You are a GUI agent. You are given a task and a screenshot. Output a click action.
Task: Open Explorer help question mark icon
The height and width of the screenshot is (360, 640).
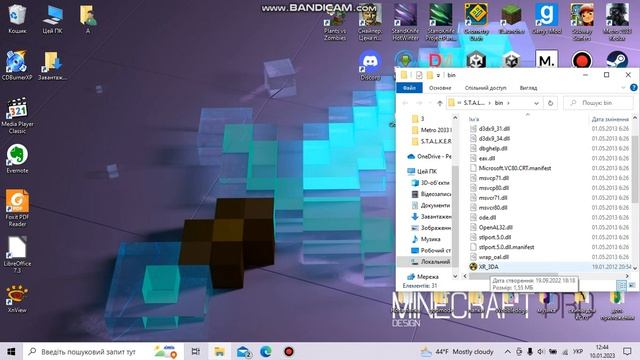coord(633,87)
